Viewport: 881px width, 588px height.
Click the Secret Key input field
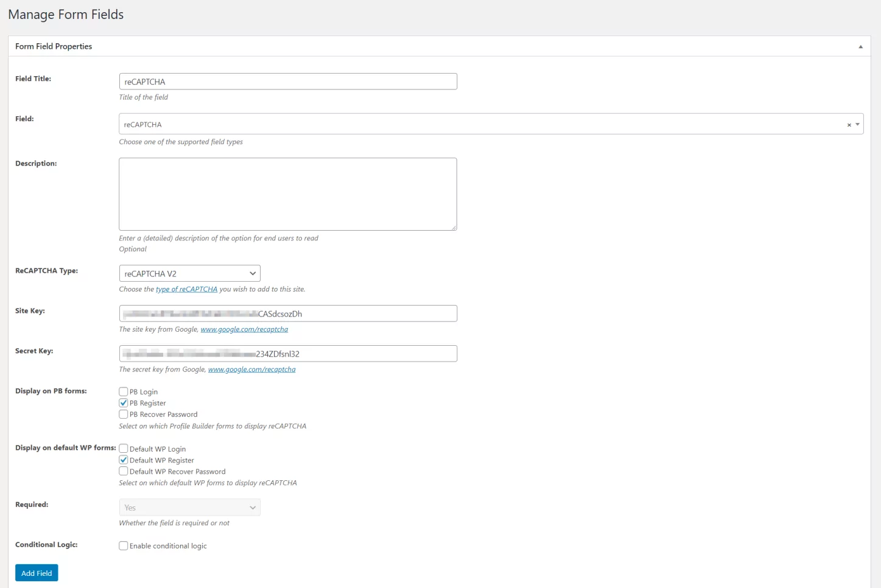coord(288,354)
